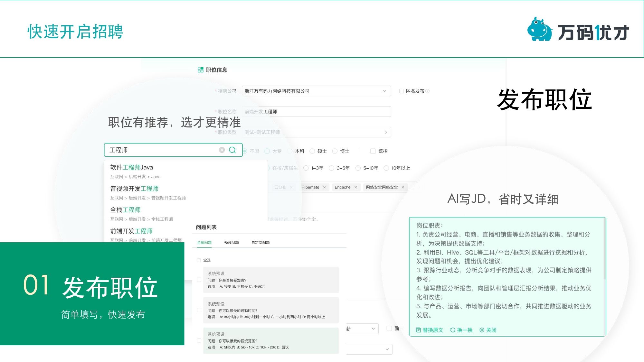Viewport: 644px width, 362px height.
Task: Check the 匿名发布 checkbox
Action: click(x=401, y=91)
